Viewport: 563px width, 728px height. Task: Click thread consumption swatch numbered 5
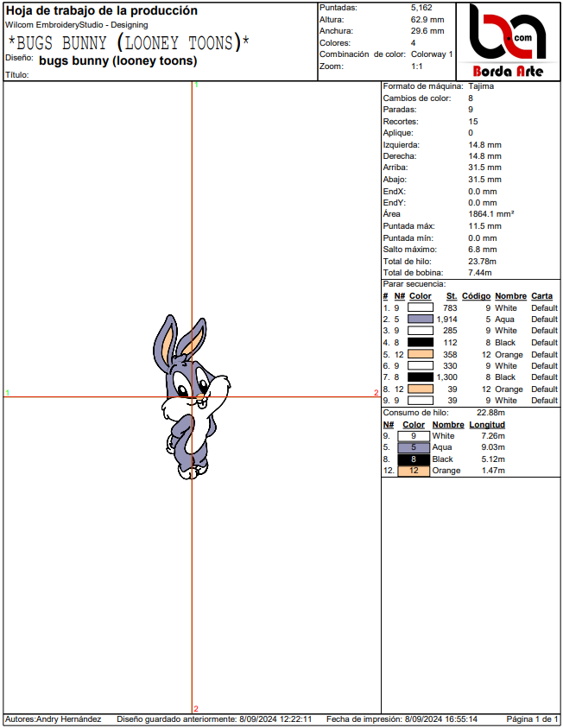(x=414, y=447)
